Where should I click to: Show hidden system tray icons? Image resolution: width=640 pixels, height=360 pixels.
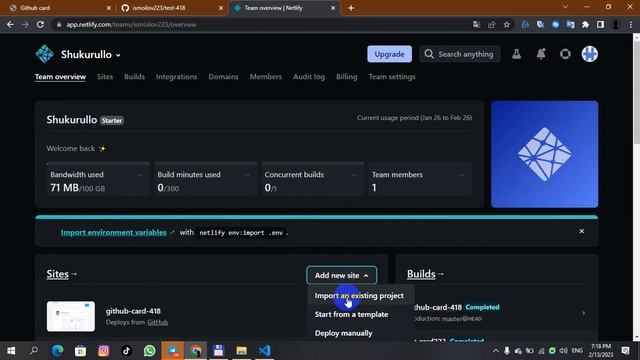pyautogui.click(x=496, y=351)
